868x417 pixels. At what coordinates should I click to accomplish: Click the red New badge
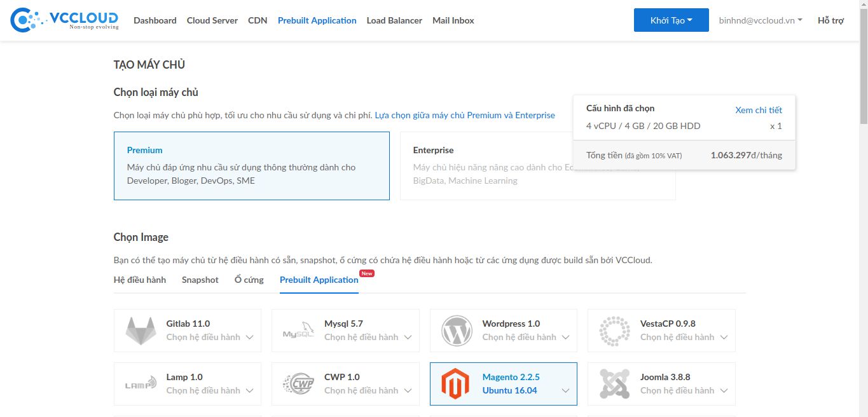367,273
